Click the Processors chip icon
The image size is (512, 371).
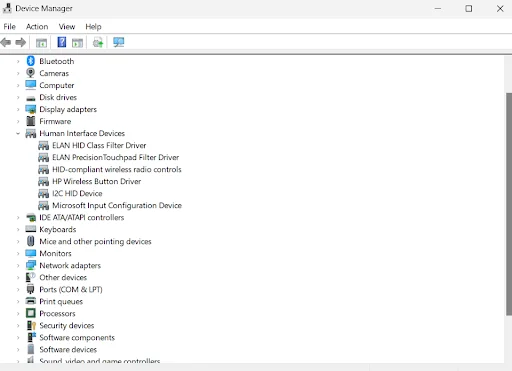point(31,313)
